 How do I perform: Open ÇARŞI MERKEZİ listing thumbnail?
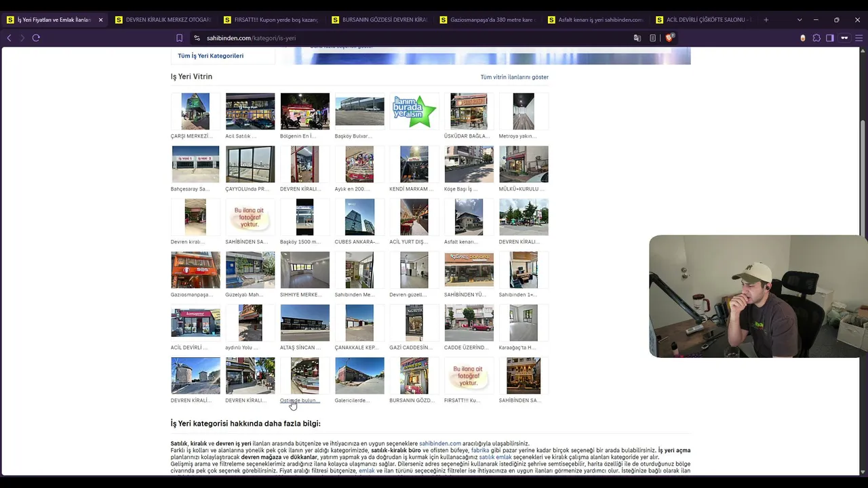[195, 111]
